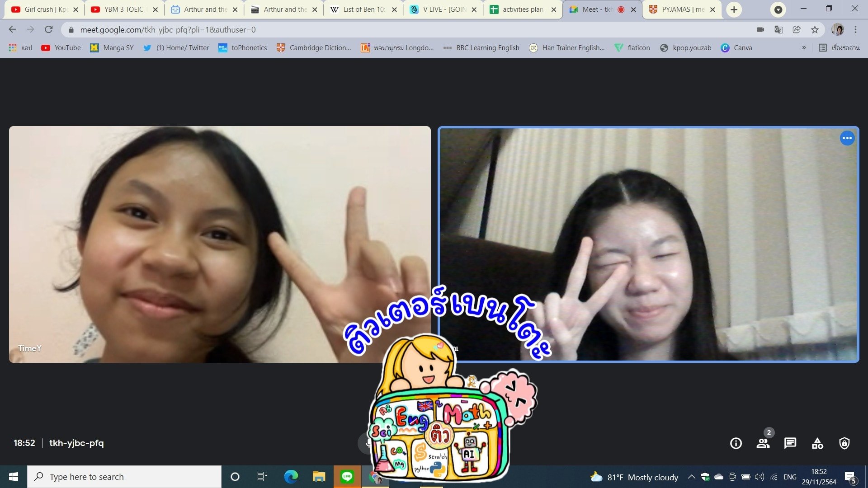Click camera permission icon in address bar
This screenshot has height=488, width=868.
(x=760, y=30)
